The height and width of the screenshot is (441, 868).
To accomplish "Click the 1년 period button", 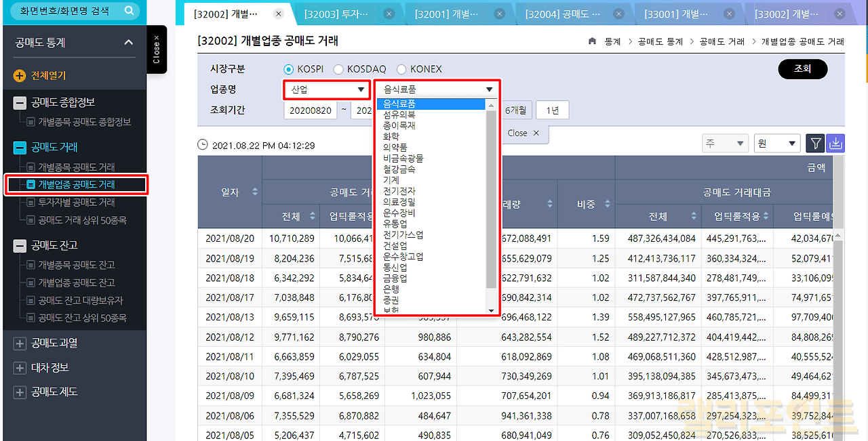I will (x=552, y=110).
